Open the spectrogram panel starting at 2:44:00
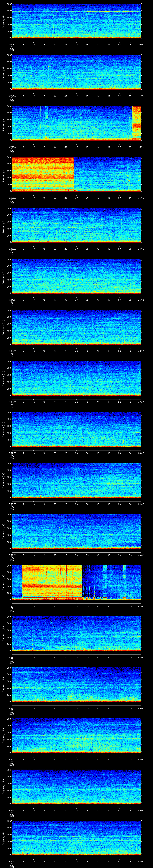 point(76,786)
